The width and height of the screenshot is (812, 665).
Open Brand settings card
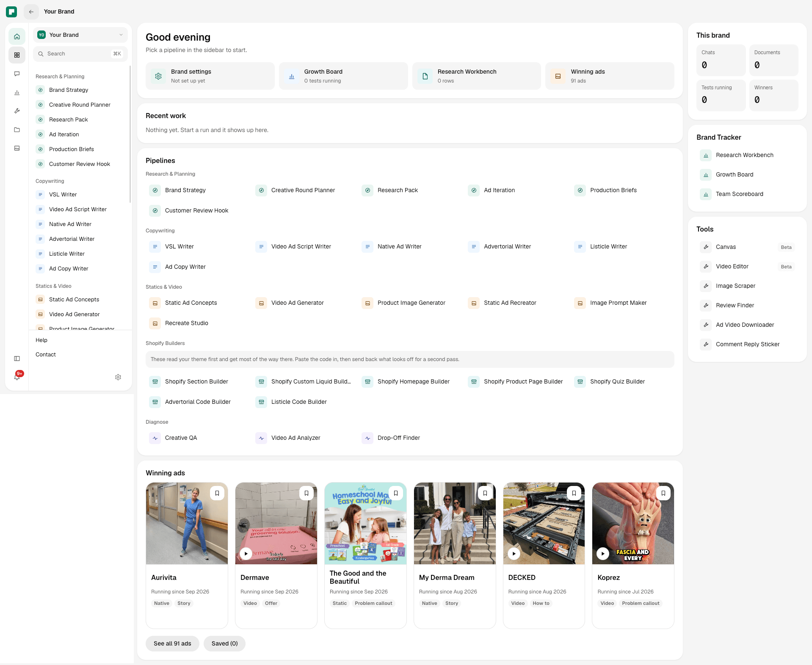210,76
